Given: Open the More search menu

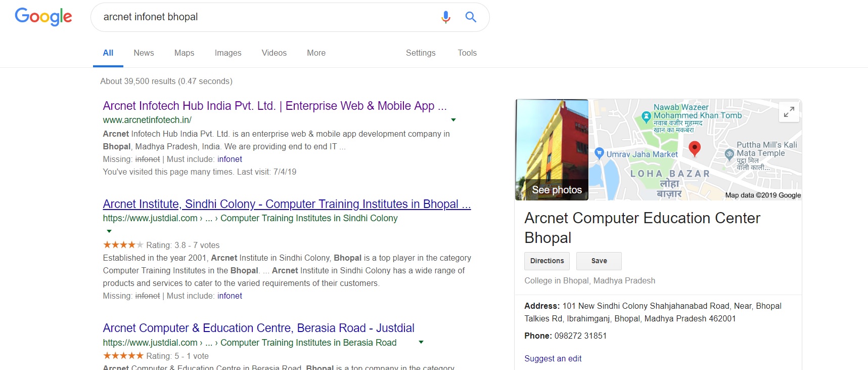Looking at the screenshot, I should 316,53.
